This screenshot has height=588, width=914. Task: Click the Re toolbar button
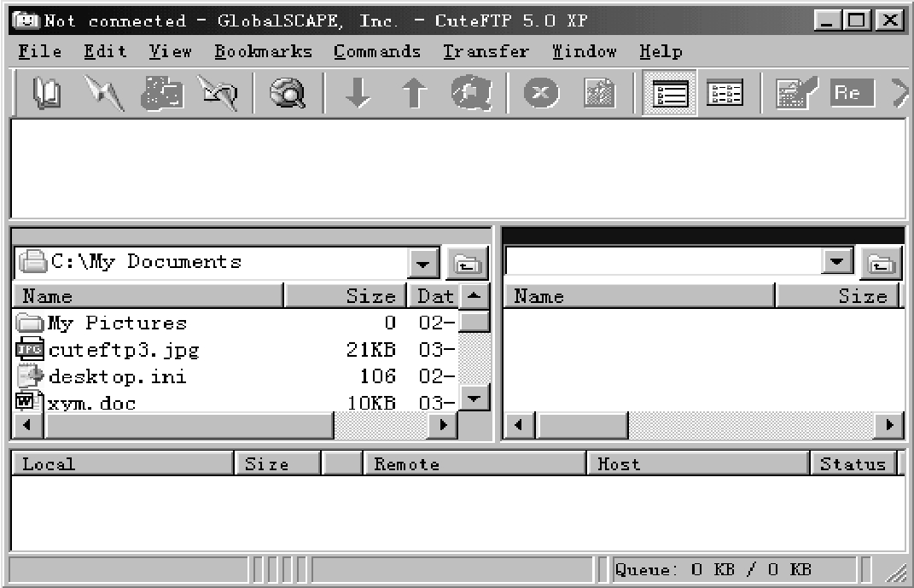pyautogui.click(x=852, y=93)
